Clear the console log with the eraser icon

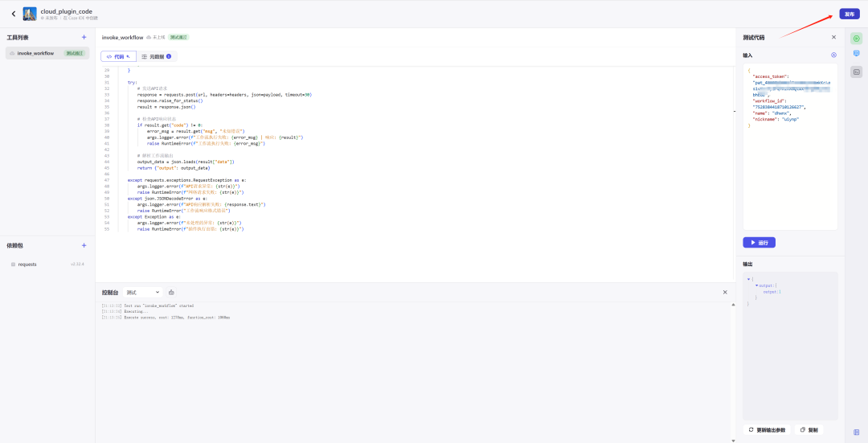point(172,293)
